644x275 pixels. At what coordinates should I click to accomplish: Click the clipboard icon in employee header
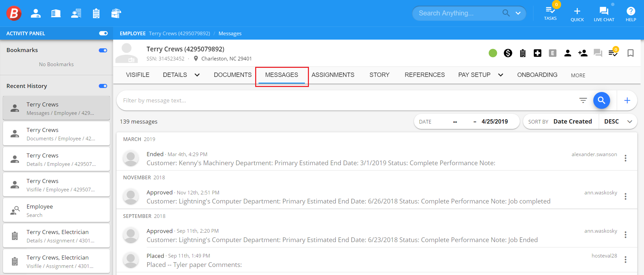[x=523, y=53]
